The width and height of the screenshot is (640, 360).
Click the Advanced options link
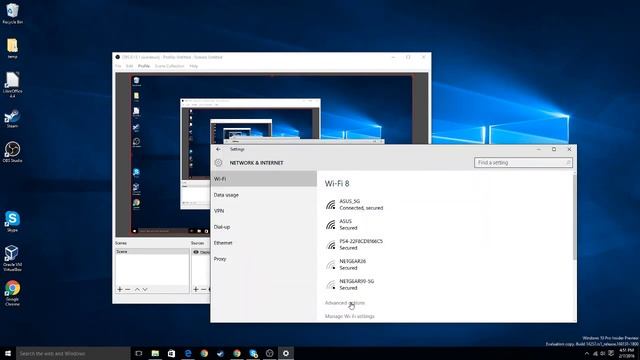(x=345, y=303)
